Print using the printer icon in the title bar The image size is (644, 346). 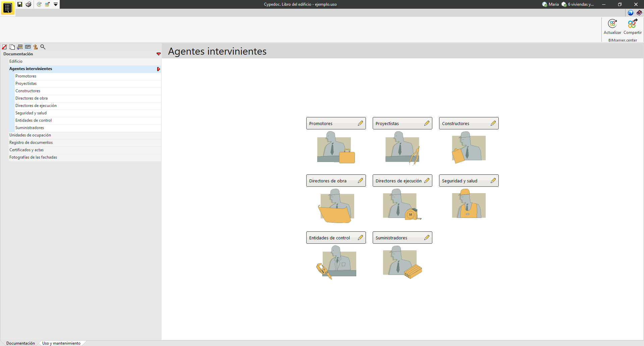(x=29, y=4)
